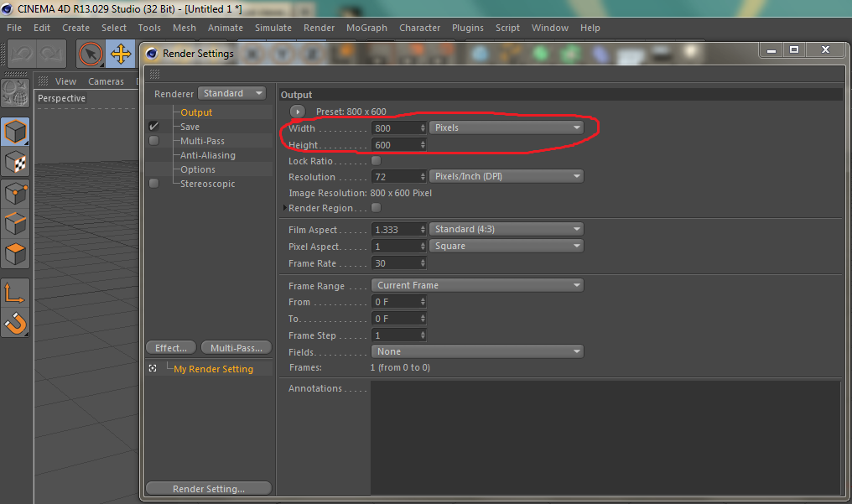This screenshot has width=852, height=504.
Task: Click the Cinema 4D logo in title bar
Action: (7, 8)
